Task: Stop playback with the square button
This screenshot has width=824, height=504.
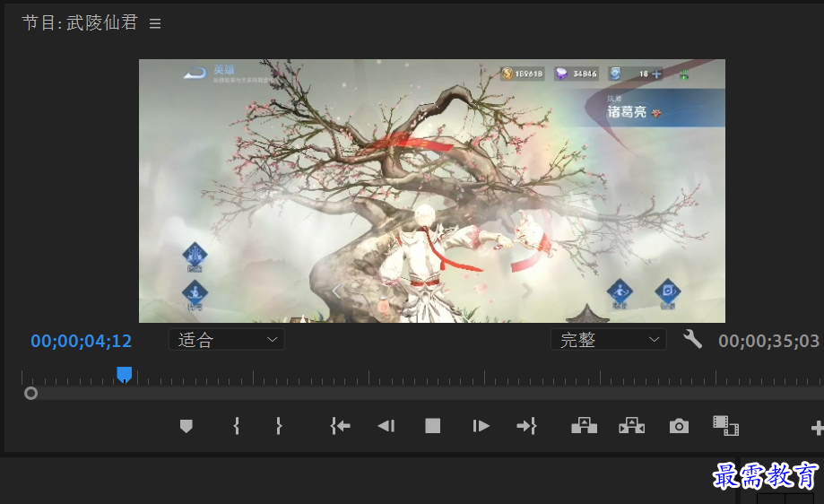Action: (432, 426)
